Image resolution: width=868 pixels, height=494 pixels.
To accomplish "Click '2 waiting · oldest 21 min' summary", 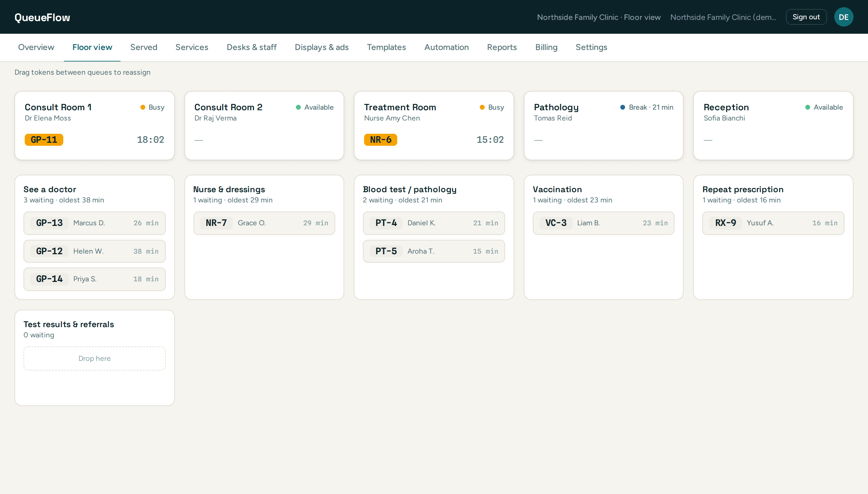I will [x=402, y=200].
